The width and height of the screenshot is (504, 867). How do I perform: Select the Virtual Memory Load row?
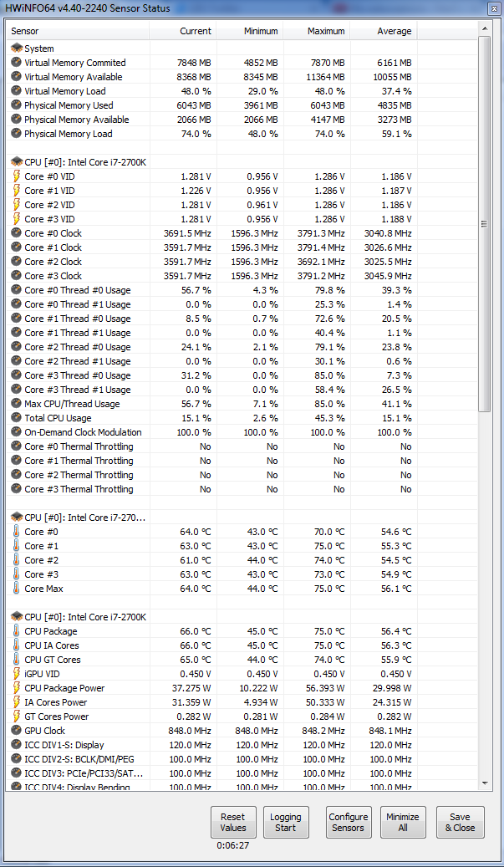(242, 91)
